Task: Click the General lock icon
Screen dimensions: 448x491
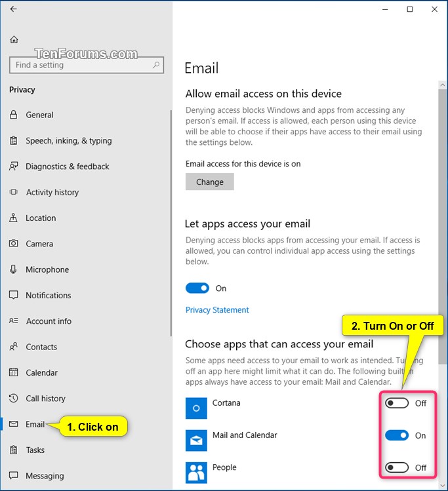Action: click(14, 115)
